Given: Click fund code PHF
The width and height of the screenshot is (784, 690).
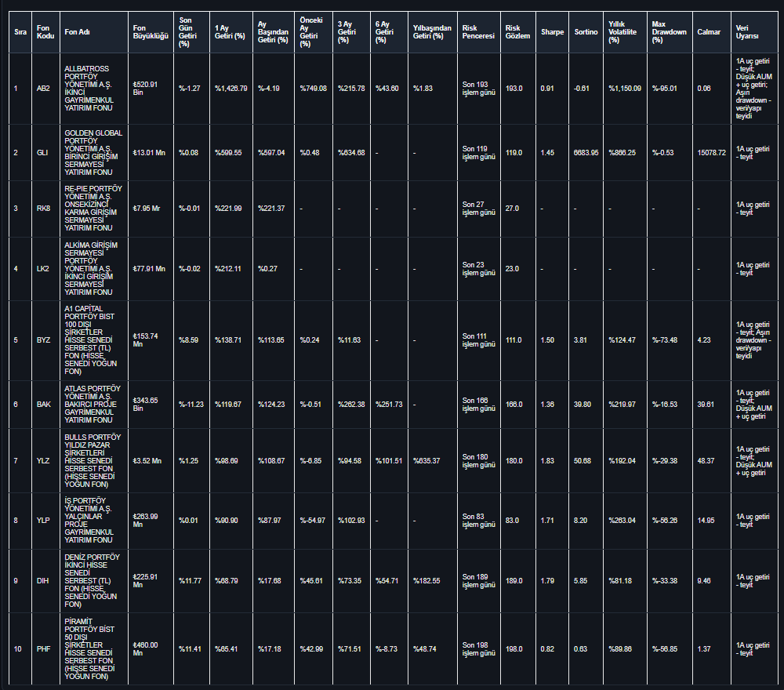Looking at the screenshot, I should (43, 649).
